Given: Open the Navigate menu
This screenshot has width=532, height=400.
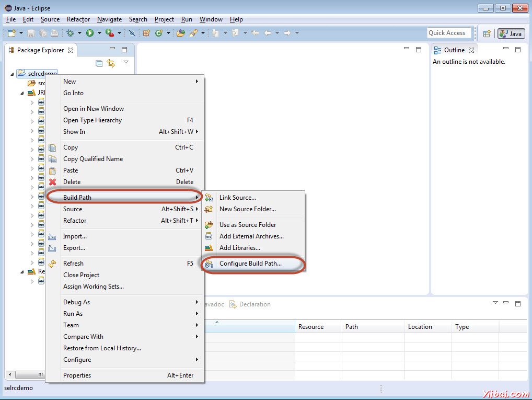Looking at the screenshot, I should [x=109, y=19].
